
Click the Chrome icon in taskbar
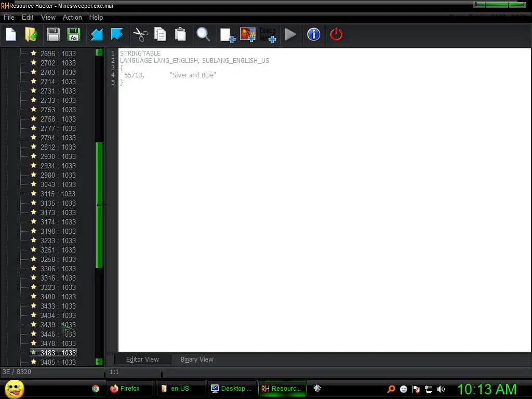pos(96,389)
